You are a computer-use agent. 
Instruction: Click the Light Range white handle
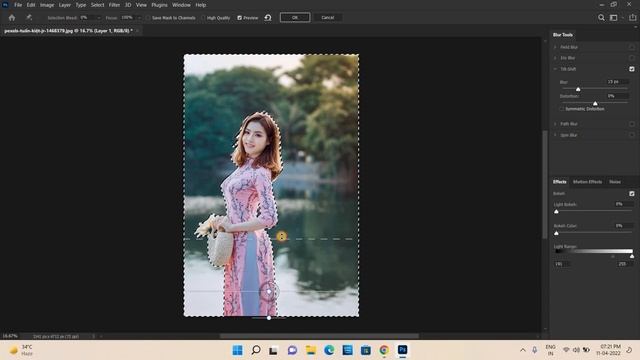click(x=632, y=256)
